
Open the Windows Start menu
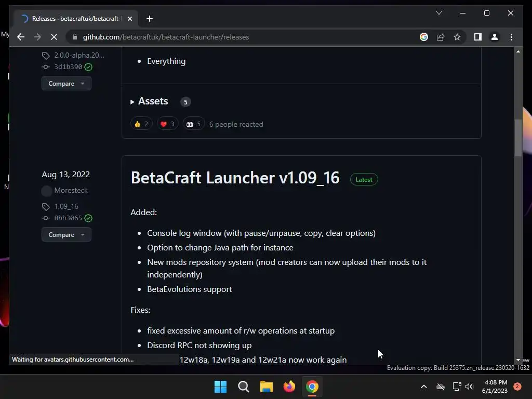[220, 387]
